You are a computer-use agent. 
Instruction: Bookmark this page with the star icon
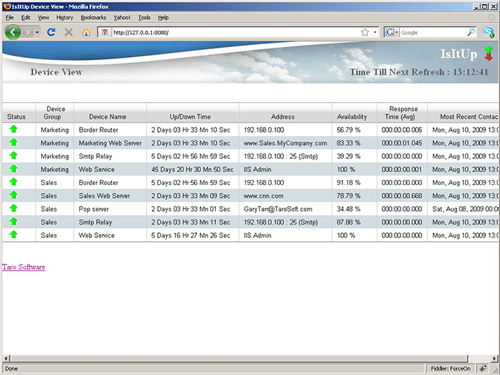(365, 32)
